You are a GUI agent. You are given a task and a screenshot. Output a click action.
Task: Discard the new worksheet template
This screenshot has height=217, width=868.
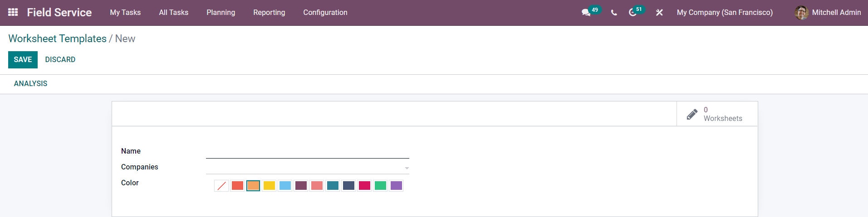[60, 60]
